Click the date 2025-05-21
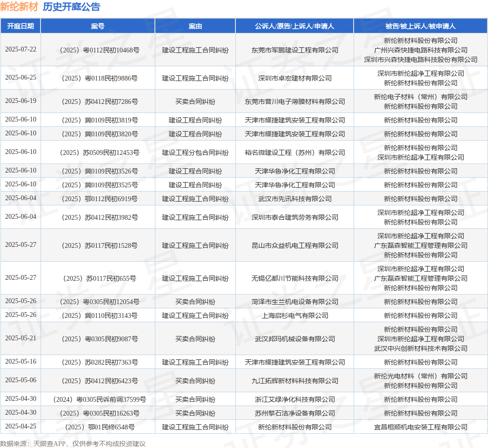 pos(20,338)
